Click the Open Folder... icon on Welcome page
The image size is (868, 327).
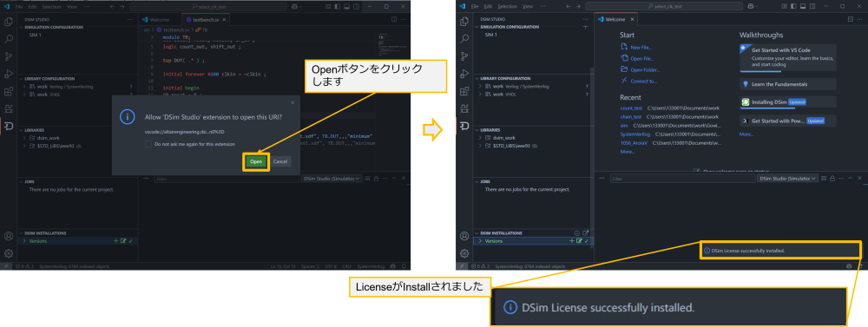(624, 69)
